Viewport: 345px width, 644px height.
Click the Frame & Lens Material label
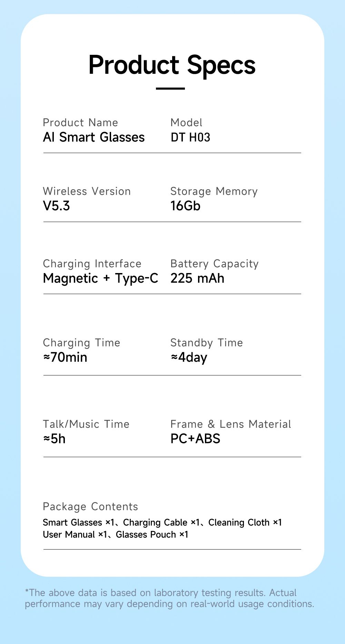(231, 424)
